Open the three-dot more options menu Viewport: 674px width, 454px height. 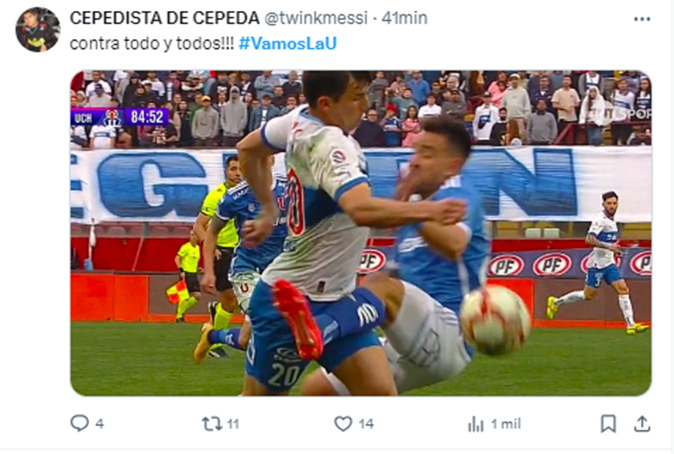[642, 19]
